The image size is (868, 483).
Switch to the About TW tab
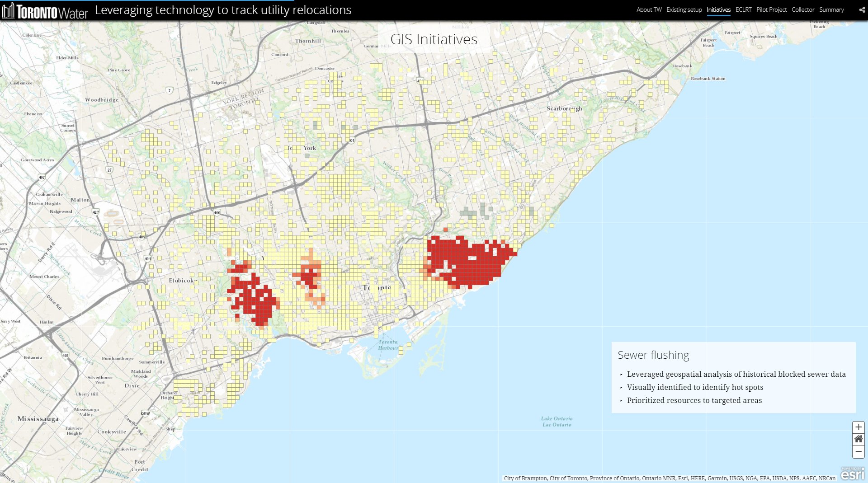pos(649,10)
